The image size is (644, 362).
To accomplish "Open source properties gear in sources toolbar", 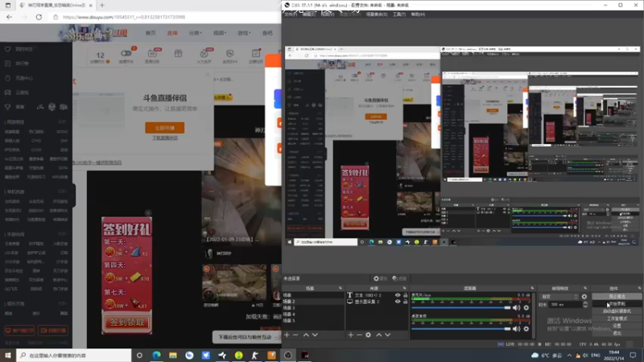I will pyautogui.click(x=369, y=335).
